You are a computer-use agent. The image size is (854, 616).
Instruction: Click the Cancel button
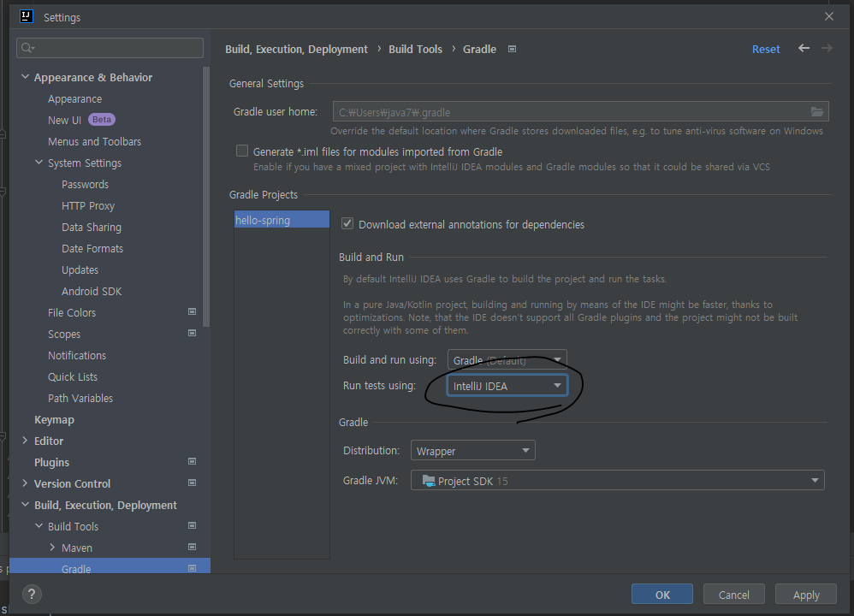click(x=733, y=595)
